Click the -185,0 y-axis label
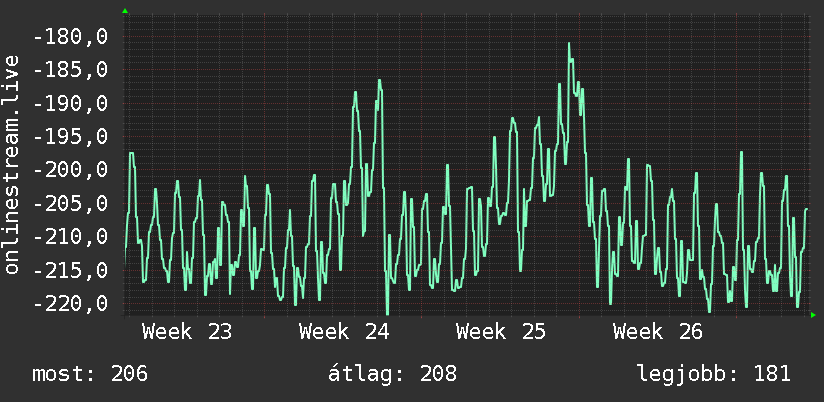 [70, 70]
